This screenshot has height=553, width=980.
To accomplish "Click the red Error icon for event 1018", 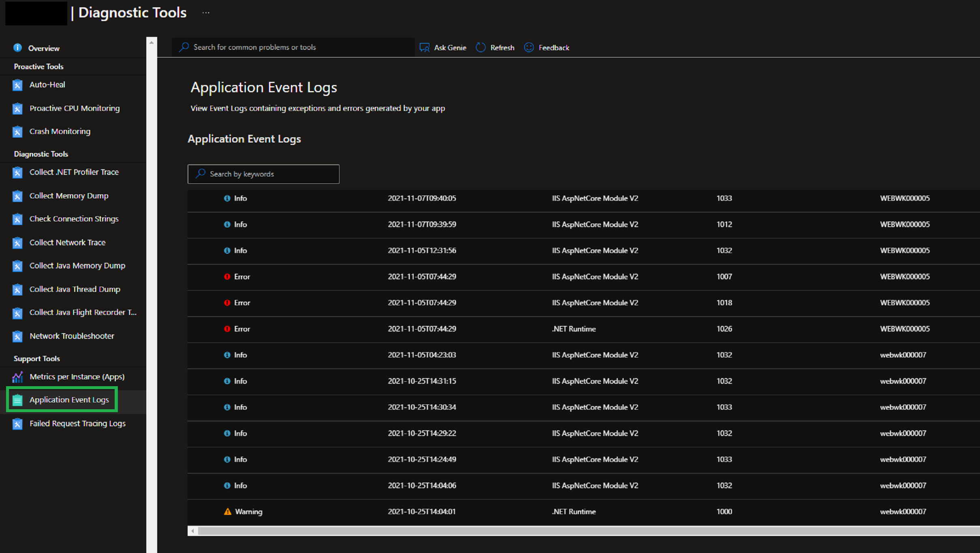I will (x=227, y=303).
